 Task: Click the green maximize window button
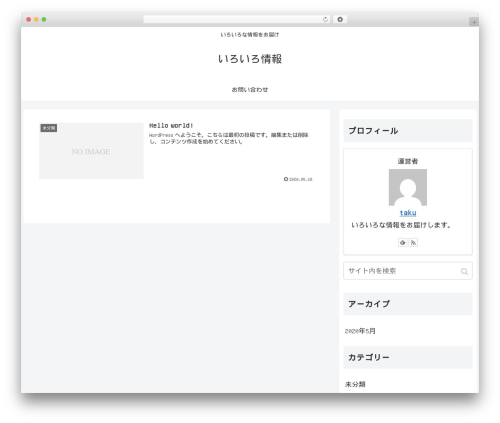pos(44,19)
